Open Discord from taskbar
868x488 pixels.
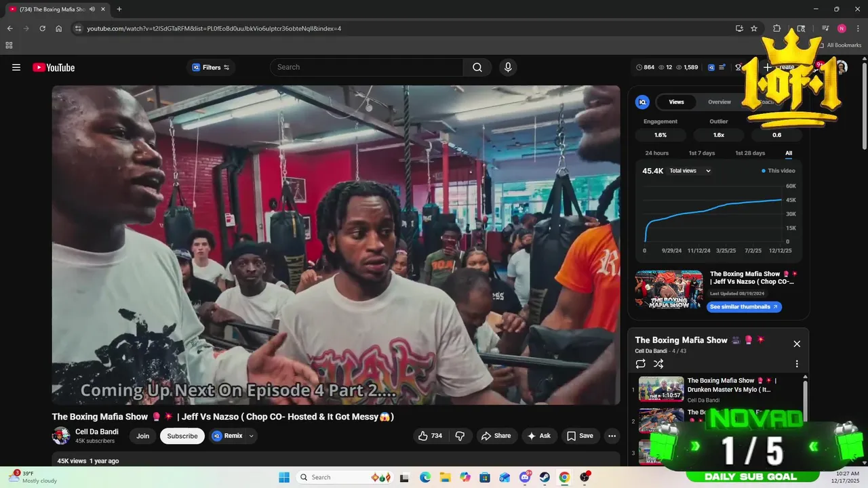(525, 477)
